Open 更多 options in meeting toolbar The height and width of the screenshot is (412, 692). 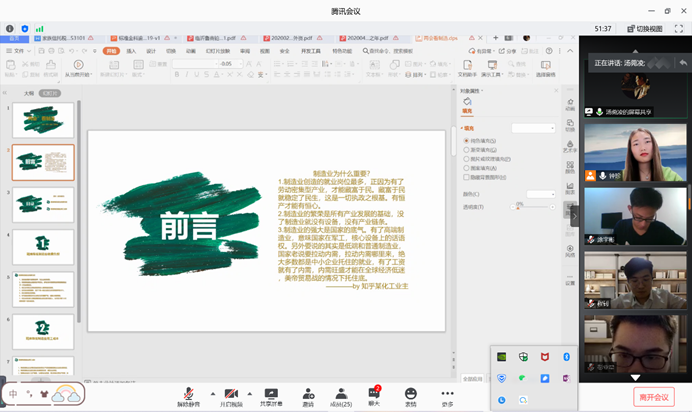click(x=447, y=395)
